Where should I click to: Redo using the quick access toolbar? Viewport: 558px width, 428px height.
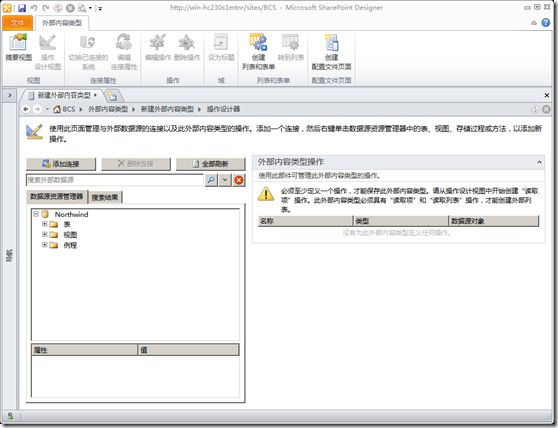point(46,7)
